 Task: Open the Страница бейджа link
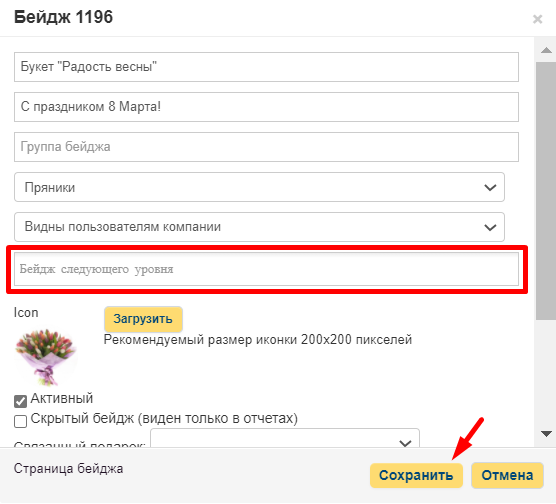(x=68, y=469)
